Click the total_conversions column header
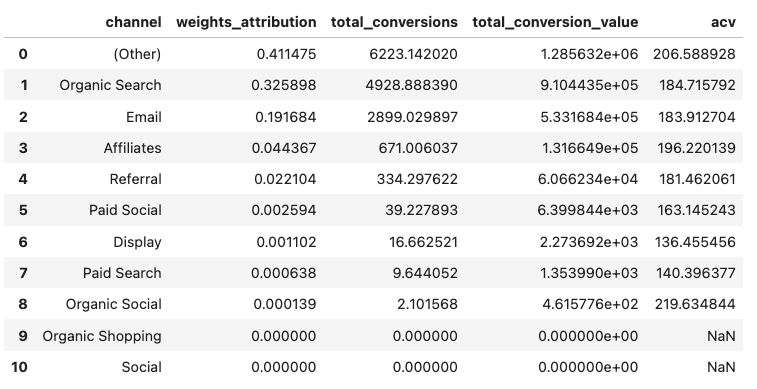The image size is (757, 389). pos(394,23)
